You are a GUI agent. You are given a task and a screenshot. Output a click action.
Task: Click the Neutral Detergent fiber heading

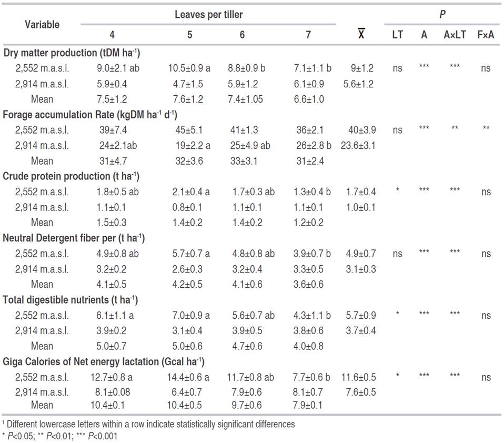[74, 238]
